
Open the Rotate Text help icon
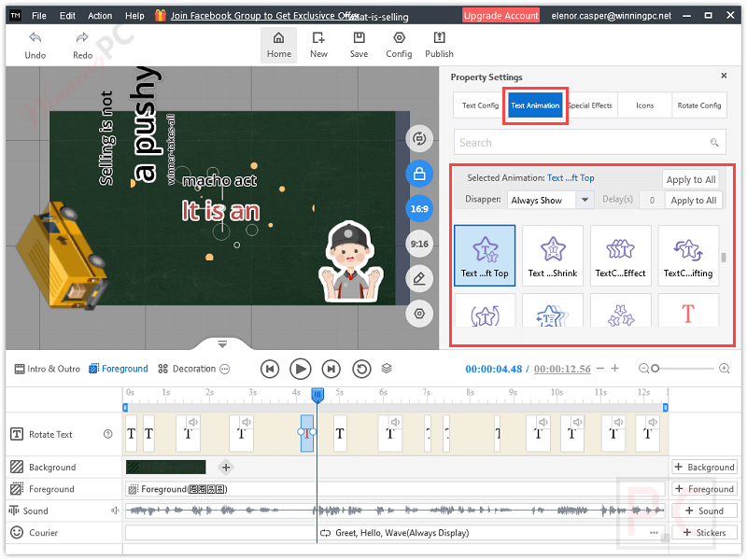pos(108,434)
